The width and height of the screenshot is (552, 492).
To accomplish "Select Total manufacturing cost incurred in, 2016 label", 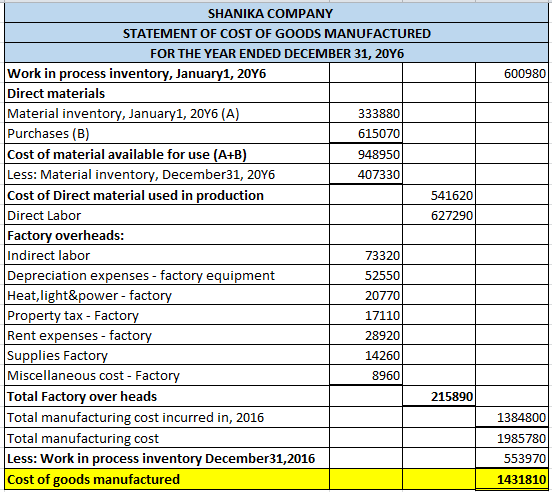I will 136,418.
